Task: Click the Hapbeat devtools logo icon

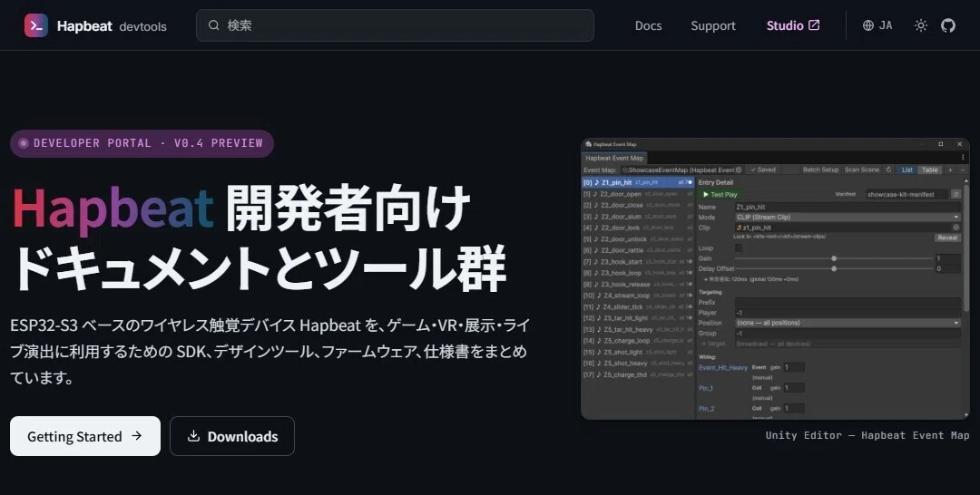Action: (x=35, y=25)
